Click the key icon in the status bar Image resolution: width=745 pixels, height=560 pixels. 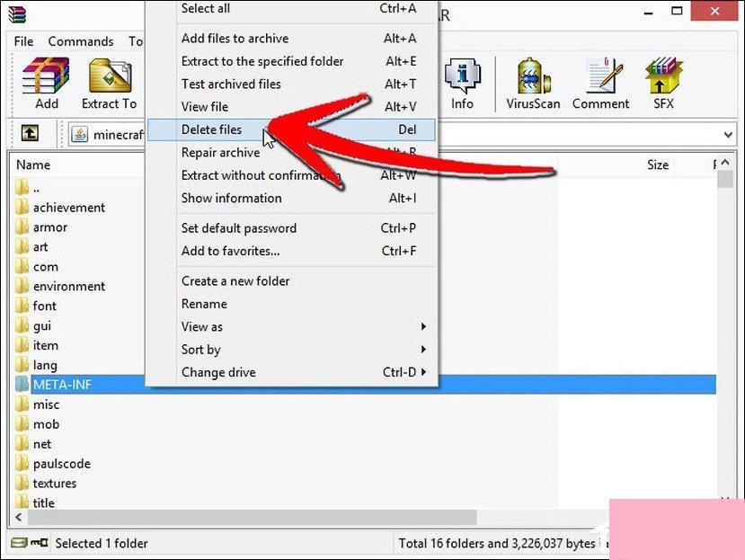click(x=40, y=542)
